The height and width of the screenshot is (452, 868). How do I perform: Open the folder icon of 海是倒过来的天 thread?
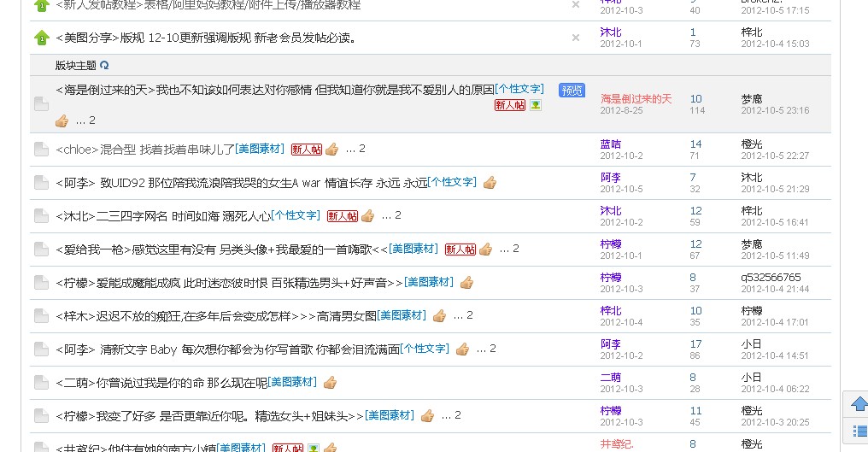tap(42, 104)
